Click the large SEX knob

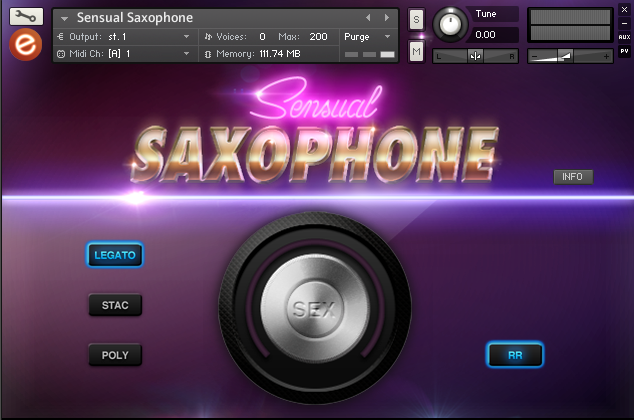(315, 308)
